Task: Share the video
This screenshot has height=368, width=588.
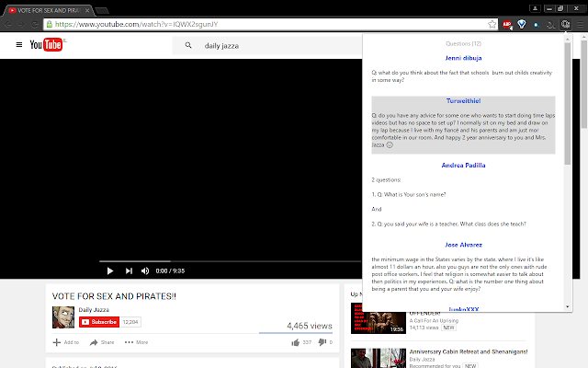Action: pyautogui.click(x=102, y=342)
